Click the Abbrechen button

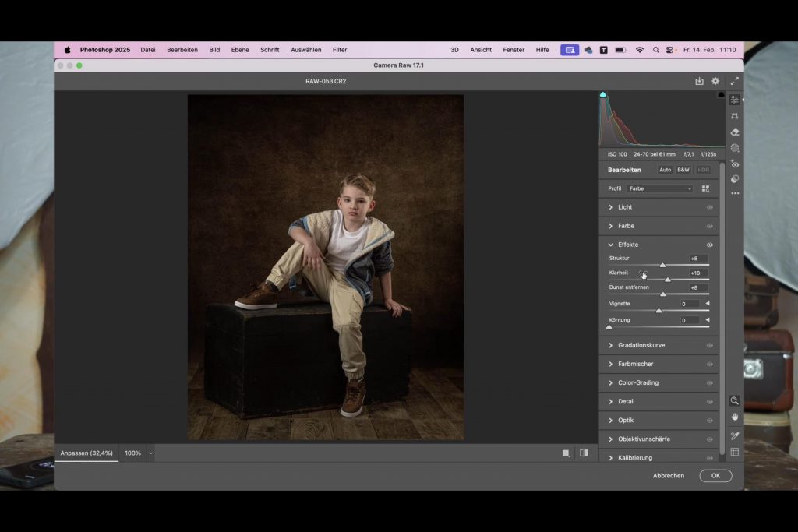tap(668, 476)
